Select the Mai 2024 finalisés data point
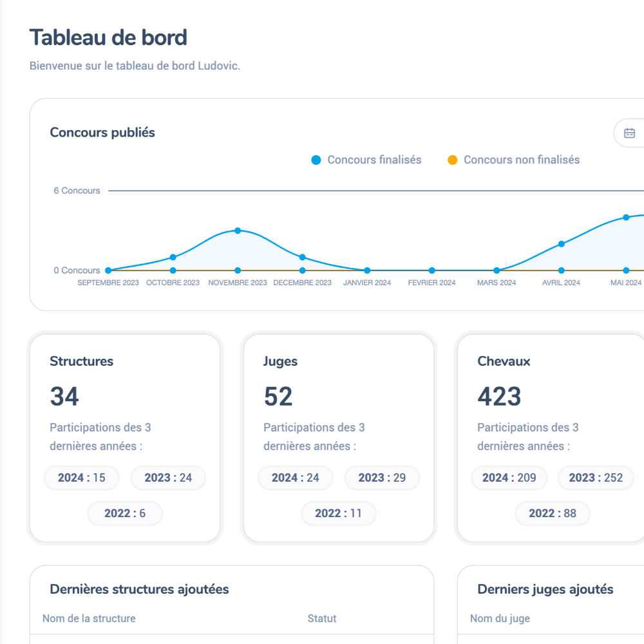This screenshot has height=644, width=644. [x=626, y=217]
